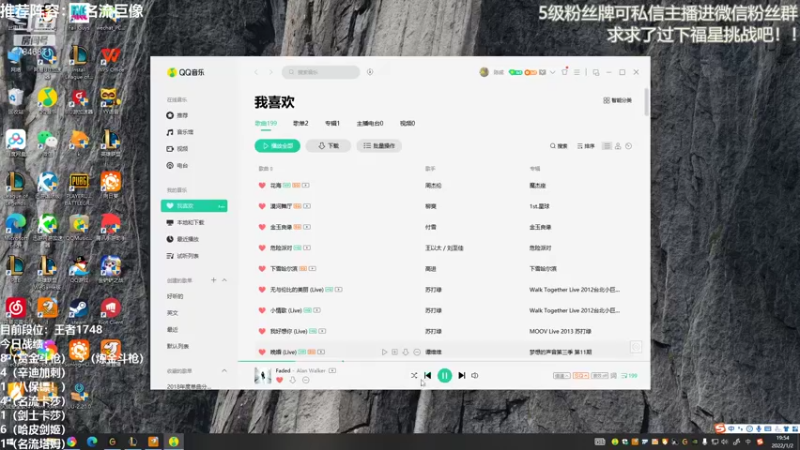The image size is (800, 450).
Task: Download the hovered 晚婚 (Live) song
Action: (x=406, y=352)
